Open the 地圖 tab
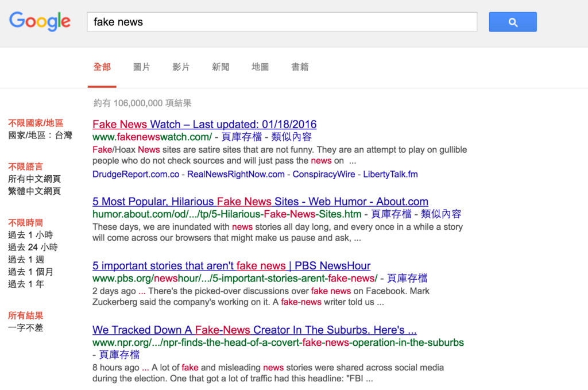Viewport: 588px width, 390px height. pyautogui.click(x=260, y=67)
